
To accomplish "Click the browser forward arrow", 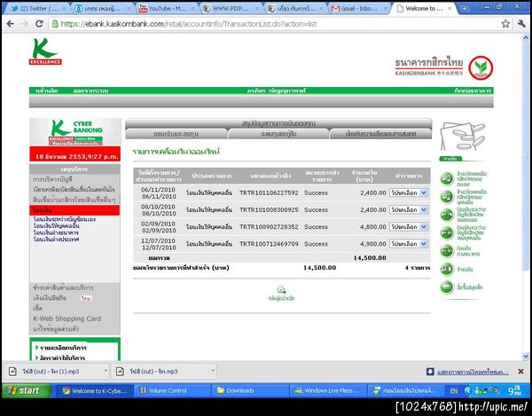I will [25, 24].
